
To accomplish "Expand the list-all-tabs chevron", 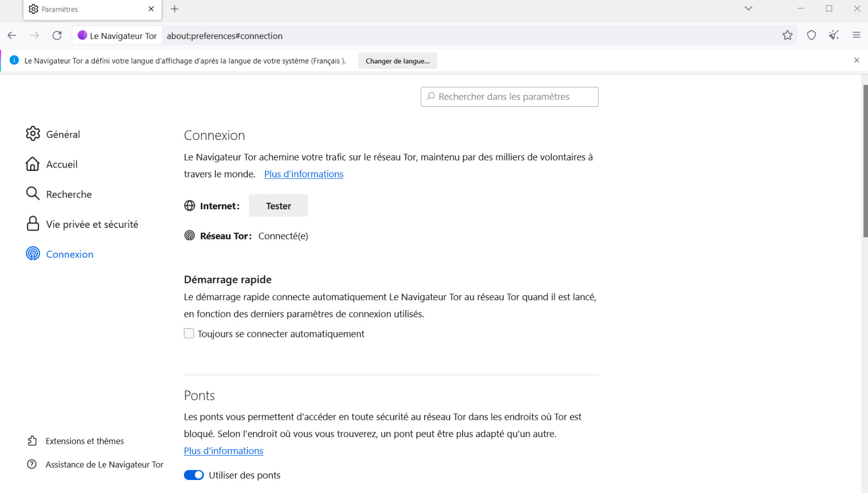I will click(x=749, y=9).
